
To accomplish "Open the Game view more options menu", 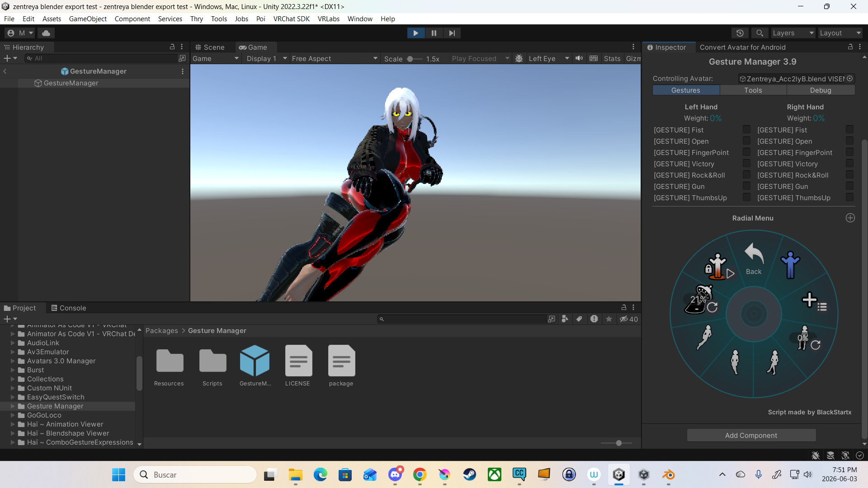I will click(x=633, y=47).
